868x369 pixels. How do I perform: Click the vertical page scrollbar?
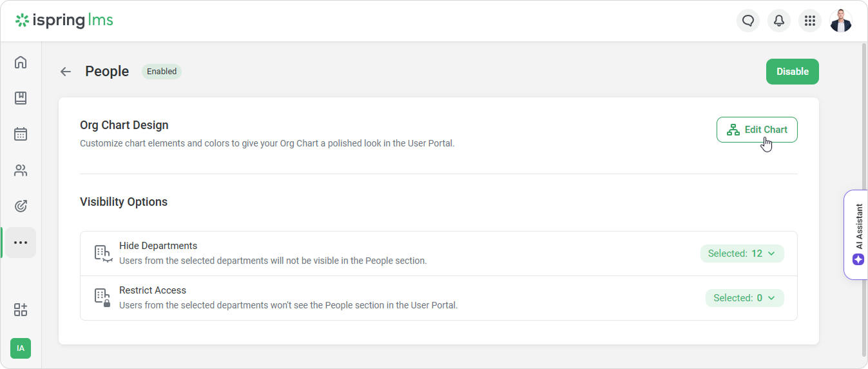864,194
